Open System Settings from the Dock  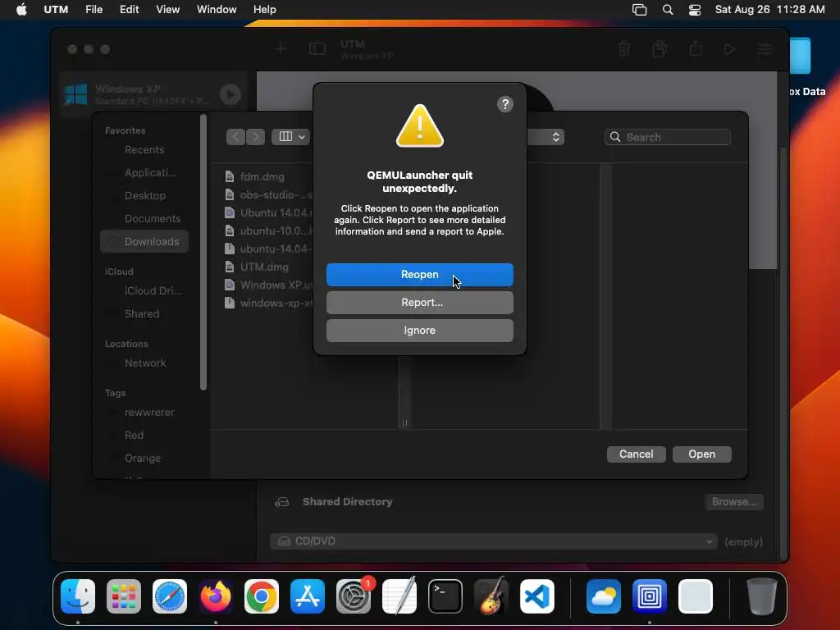354,596
